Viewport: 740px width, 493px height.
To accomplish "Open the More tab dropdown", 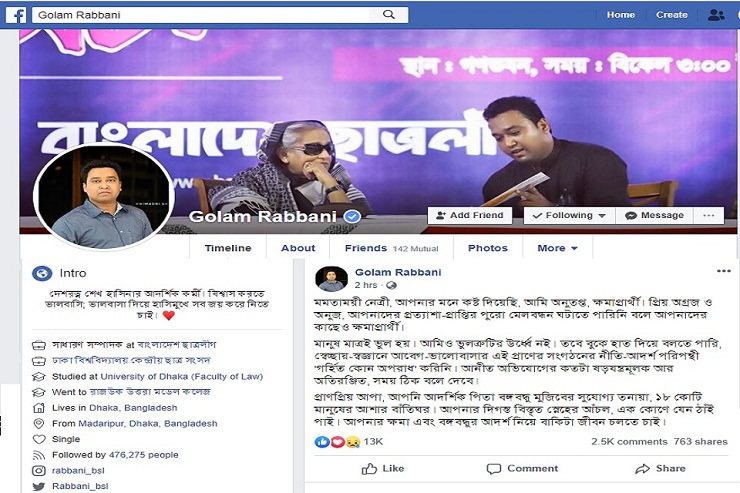I will tap(557, 248).
